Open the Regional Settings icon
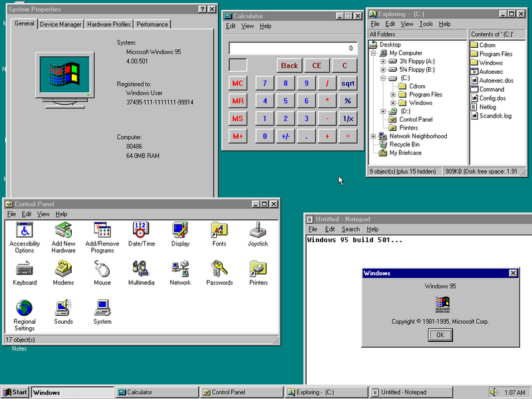532x399 pixels. point(25,309)
